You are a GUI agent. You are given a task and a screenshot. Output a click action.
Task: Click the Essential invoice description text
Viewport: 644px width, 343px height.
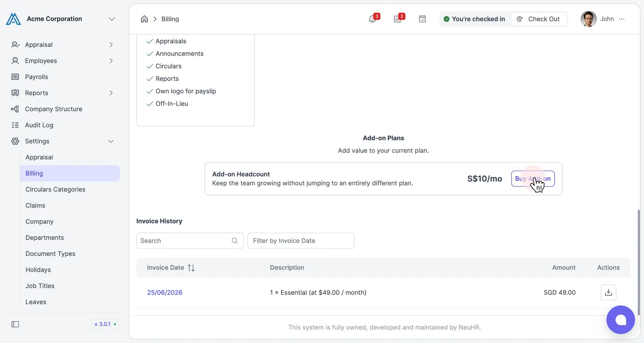[x=318, y=293]
